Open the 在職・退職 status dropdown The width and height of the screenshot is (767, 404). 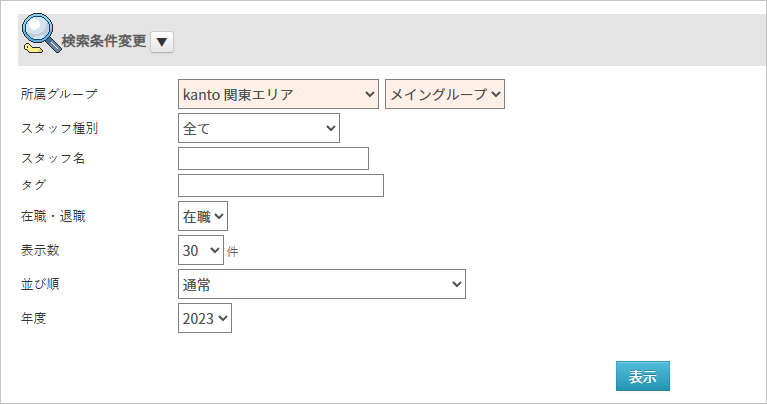pyautogui.click(x=203, y=215)
